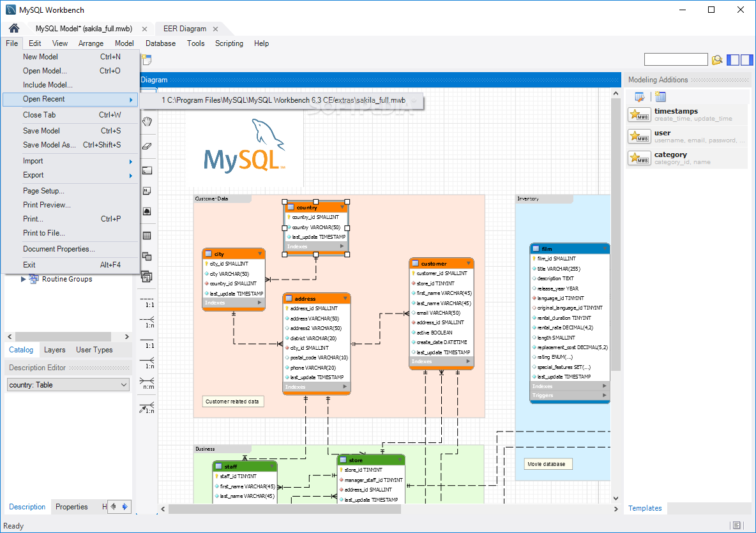
Task: Choose the Place New View tool
Action: (x=146, y=256)
